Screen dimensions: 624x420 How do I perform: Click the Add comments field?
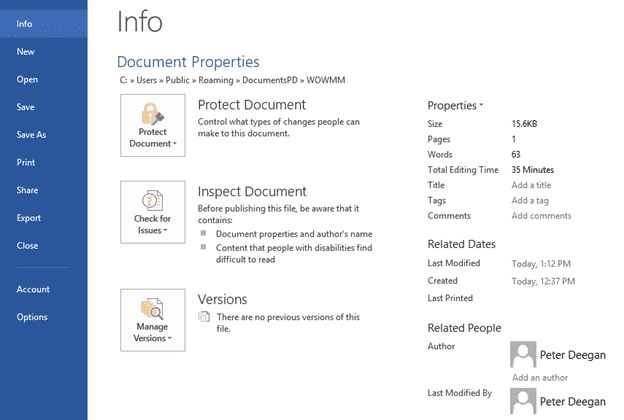(x=541, y=216)
